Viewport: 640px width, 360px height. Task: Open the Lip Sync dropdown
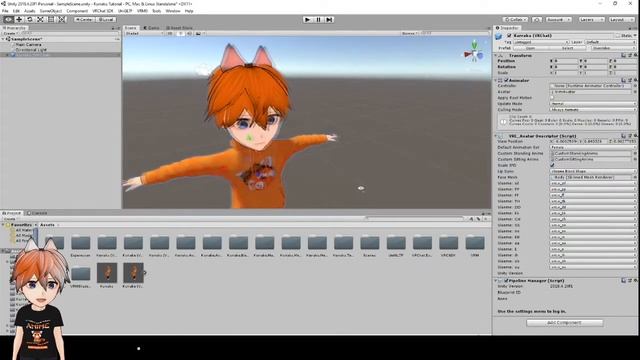click(593, 171)
